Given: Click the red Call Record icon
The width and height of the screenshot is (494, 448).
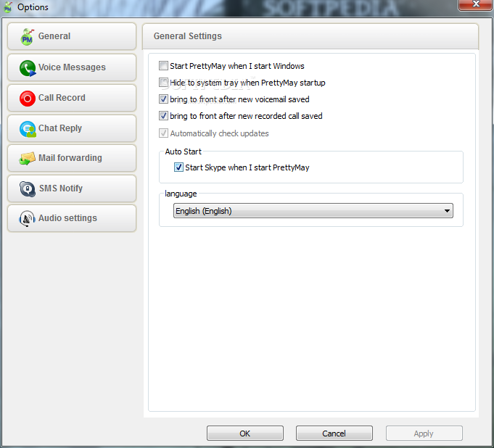Looking at the screenshot, I should 28,98.
